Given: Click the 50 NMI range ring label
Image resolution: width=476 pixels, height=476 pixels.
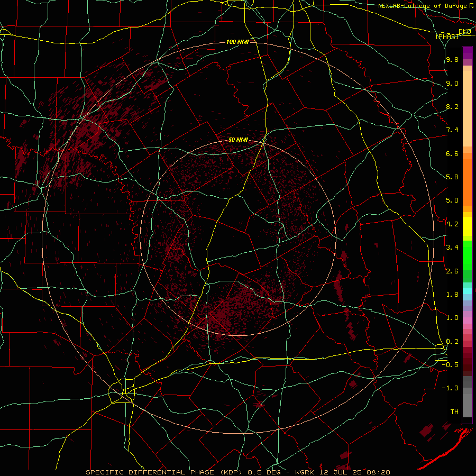Looking at the screenshot, I should click(237, 140).
